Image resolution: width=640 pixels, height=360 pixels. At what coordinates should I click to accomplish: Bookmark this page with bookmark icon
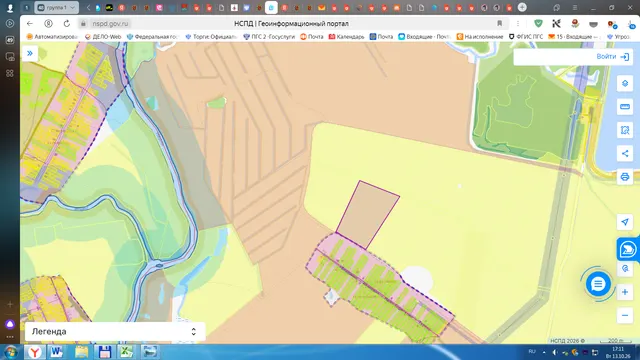click(x=499, y=24)
